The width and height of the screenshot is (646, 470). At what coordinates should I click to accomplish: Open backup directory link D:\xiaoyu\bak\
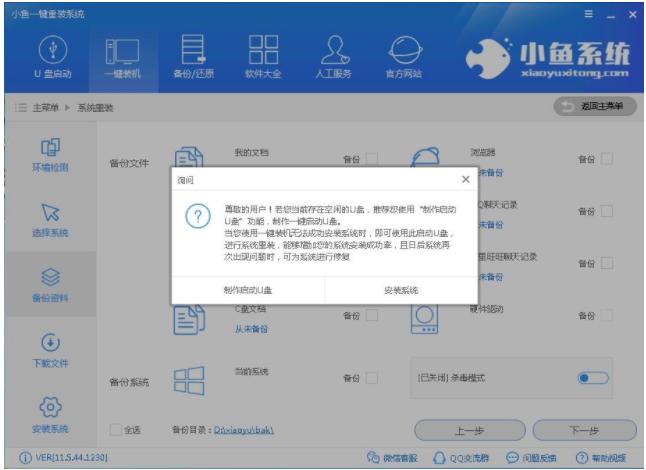pyautogui.click(x=244, y=430)
